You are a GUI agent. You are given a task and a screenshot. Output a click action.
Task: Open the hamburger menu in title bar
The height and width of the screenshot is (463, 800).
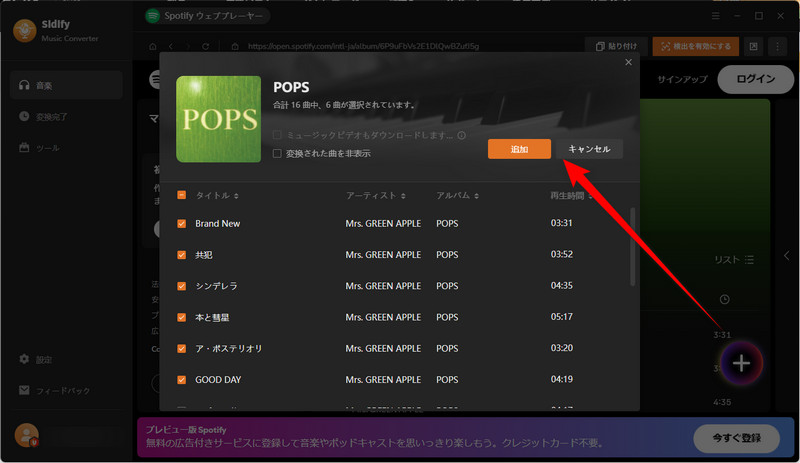(x=715, y=16)
